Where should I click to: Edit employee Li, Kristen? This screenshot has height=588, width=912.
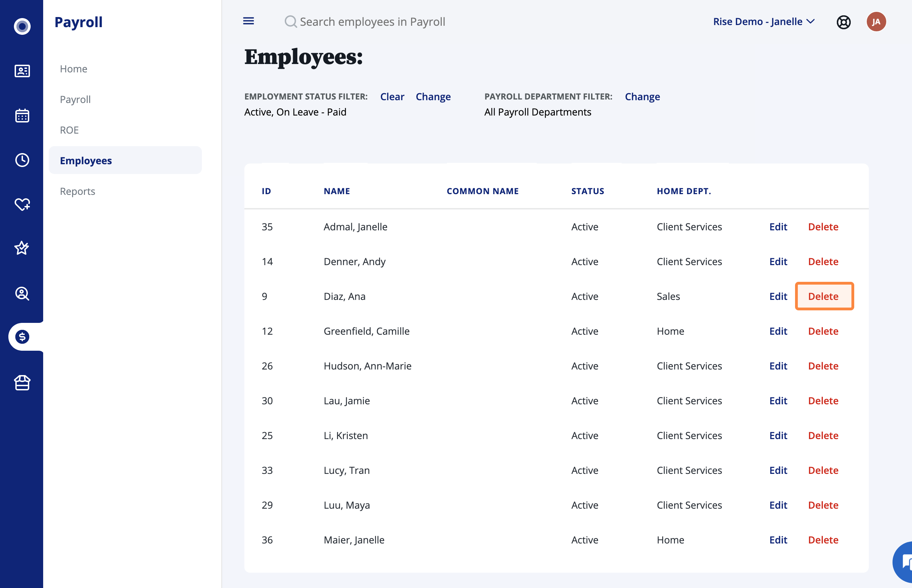coord(778,435)
